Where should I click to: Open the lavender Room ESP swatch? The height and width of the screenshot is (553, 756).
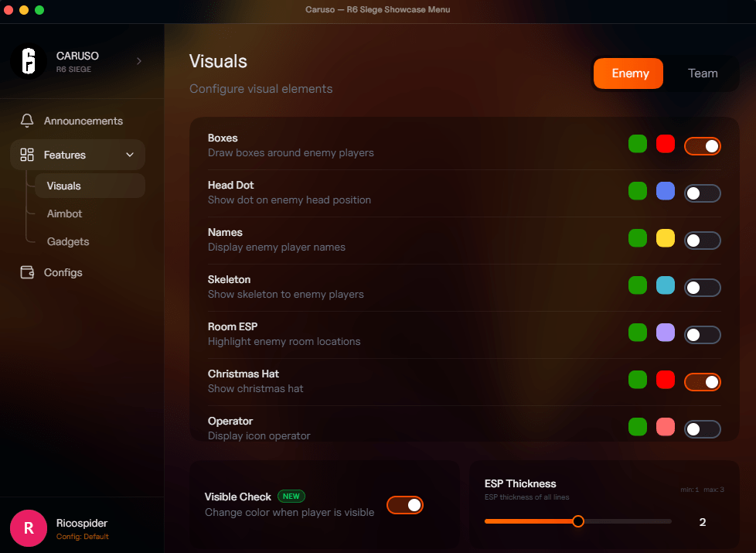click(666, 333)
